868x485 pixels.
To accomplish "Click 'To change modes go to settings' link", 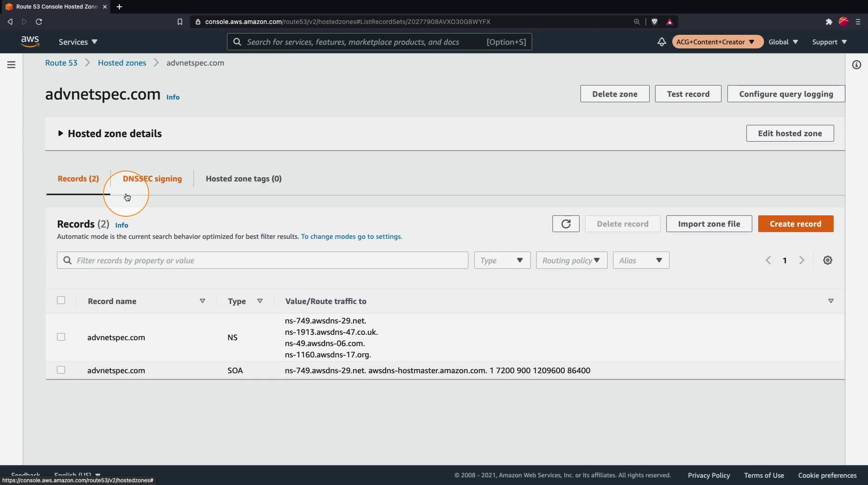I will point(351,237).
